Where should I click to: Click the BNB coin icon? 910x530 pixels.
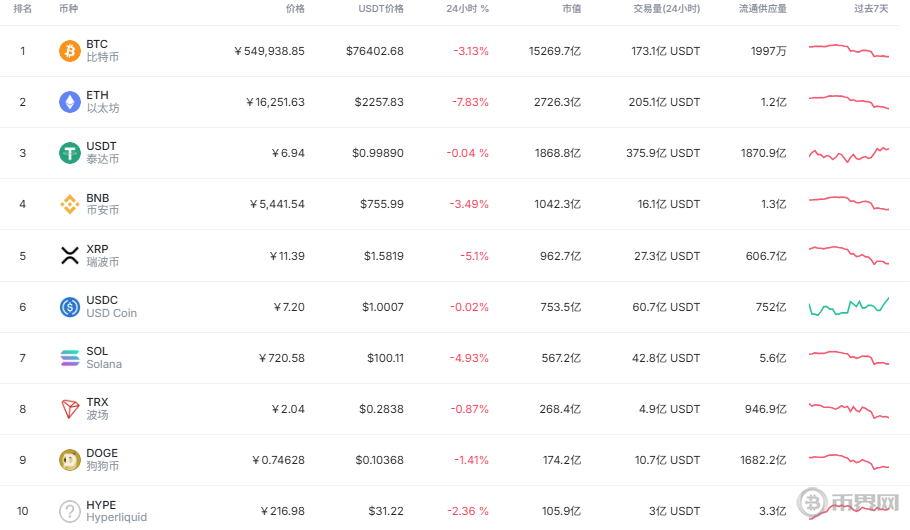click(x=70, y=204)
